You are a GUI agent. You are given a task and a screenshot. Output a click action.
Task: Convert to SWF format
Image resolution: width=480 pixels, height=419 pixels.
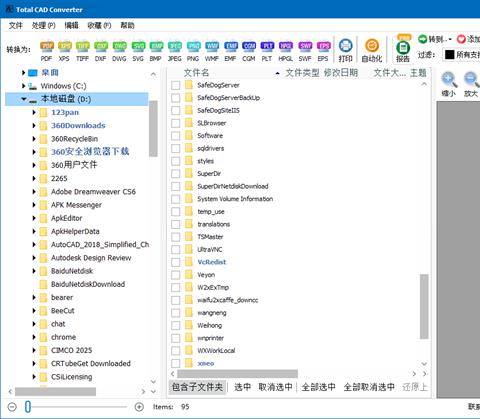click(305, 51)
